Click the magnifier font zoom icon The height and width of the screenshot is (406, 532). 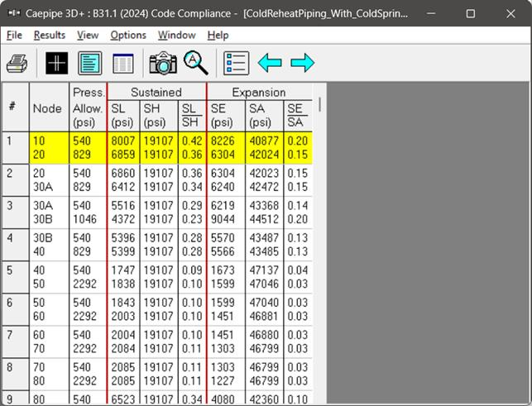(x=196, y=63)
